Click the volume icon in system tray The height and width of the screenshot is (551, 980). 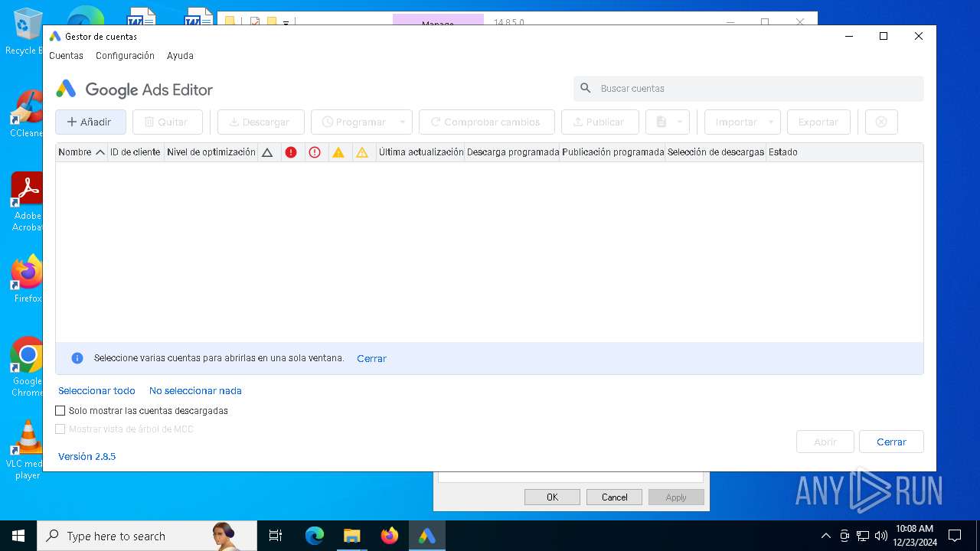pyautogui.click(x=880, y=536)
